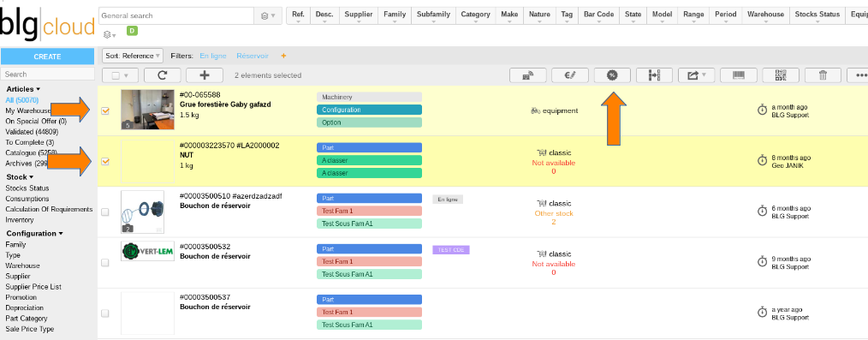Viewport: 868px width, 340px height.
Task: Open Calculation Of Requirements page
Action: point(49,209)
